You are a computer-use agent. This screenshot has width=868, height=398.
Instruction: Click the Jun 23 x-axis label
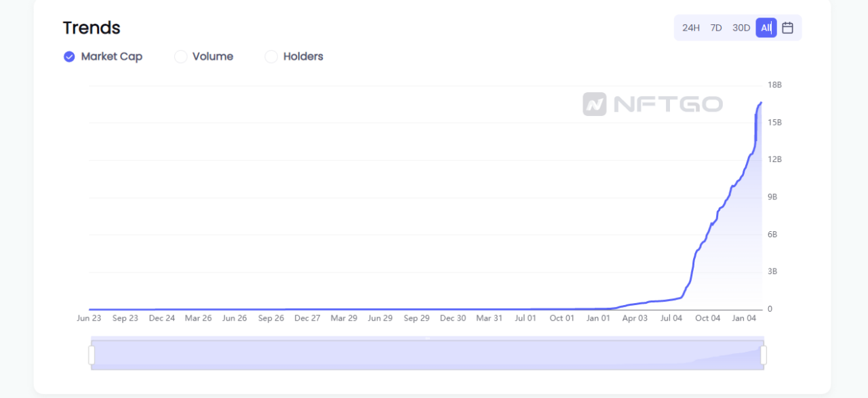point(89,318)
